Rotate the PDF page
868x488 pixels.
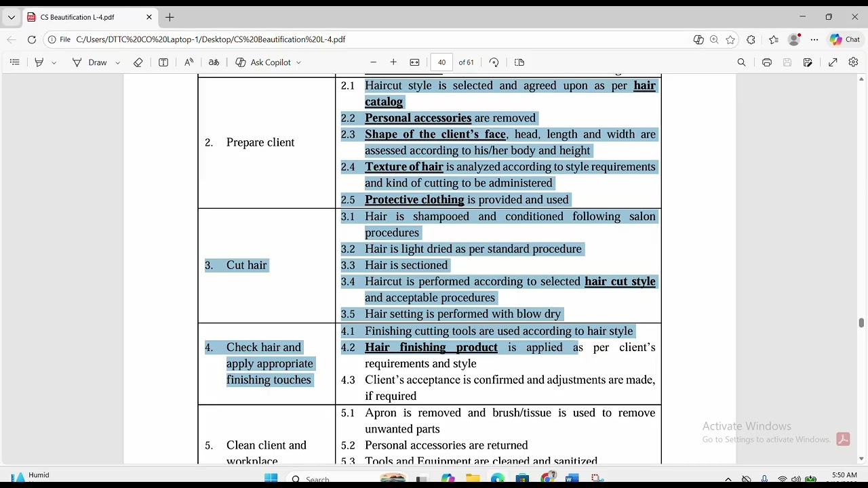(x=494, y=62)
